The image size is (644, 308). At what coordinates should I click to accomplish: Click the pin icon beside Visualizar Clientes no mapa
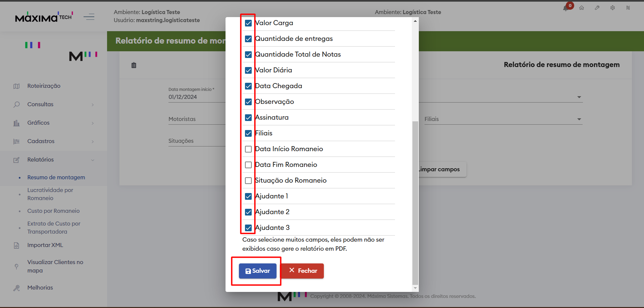(x=16, y=266)
